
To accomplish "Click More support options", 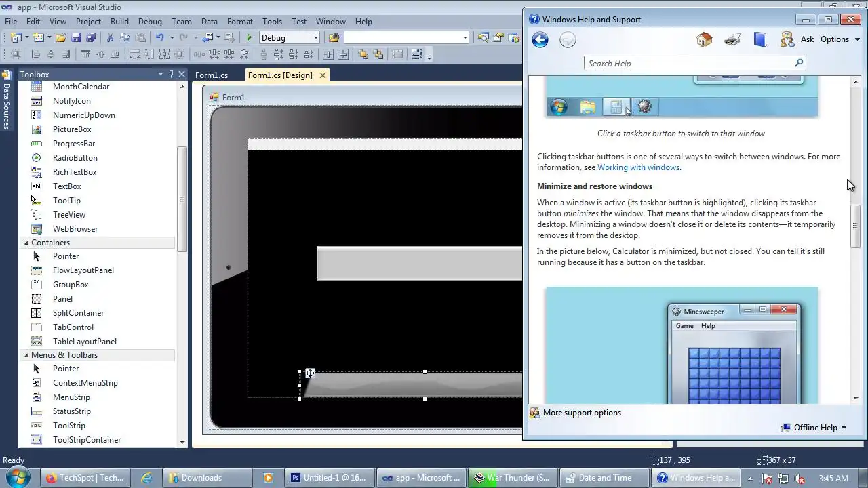I will click(582, 413).
